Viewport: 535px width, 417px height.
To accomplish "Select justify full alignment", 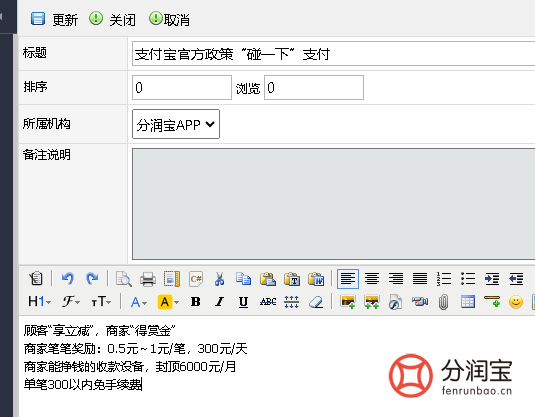I will (x=420, y=278).
